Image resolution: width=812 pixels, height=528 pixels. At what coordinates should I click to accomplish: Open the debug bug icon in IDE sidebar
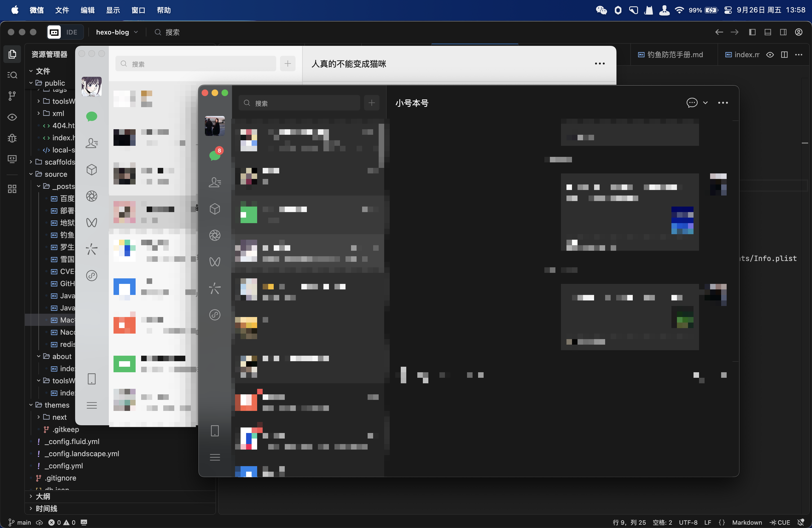12,138
